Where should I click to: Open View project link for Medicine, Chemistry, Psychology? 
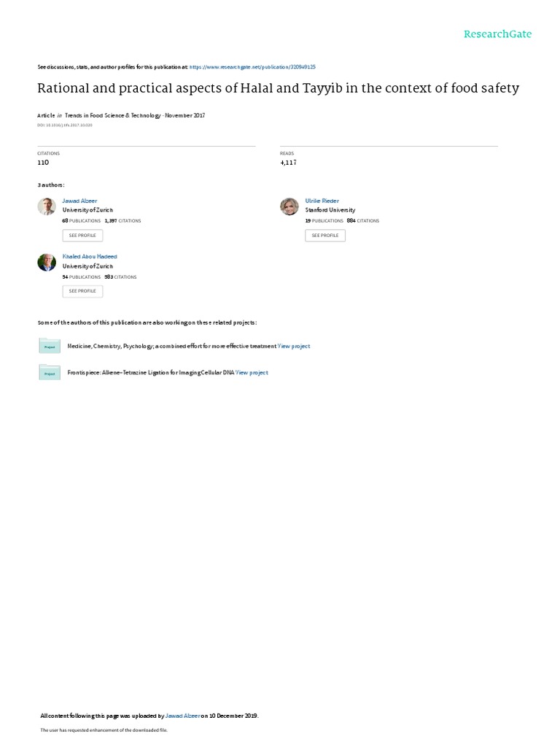click(x=294, y=347)
